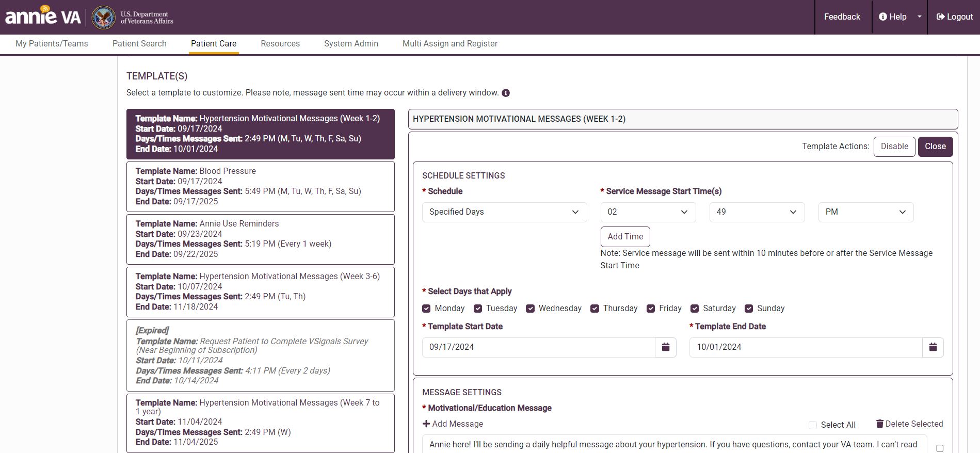The image size is (980, 453).
Task: Select the Blood Pressure template card
Action: pyautogui.click(x=261, y=187)
